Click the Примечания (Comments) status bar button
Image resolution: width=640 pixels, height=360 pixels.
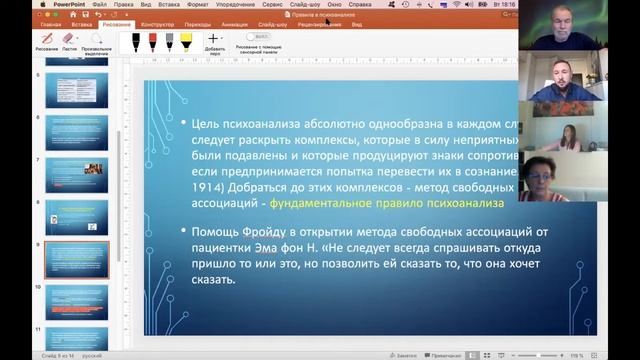pyautogui.click(x=443, y=356)
